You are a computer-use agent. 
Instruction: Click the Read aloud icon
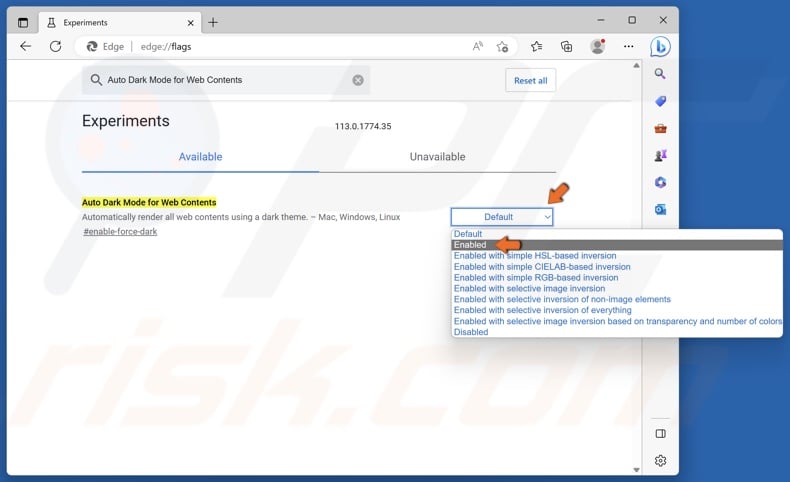(x=477, y=46)
